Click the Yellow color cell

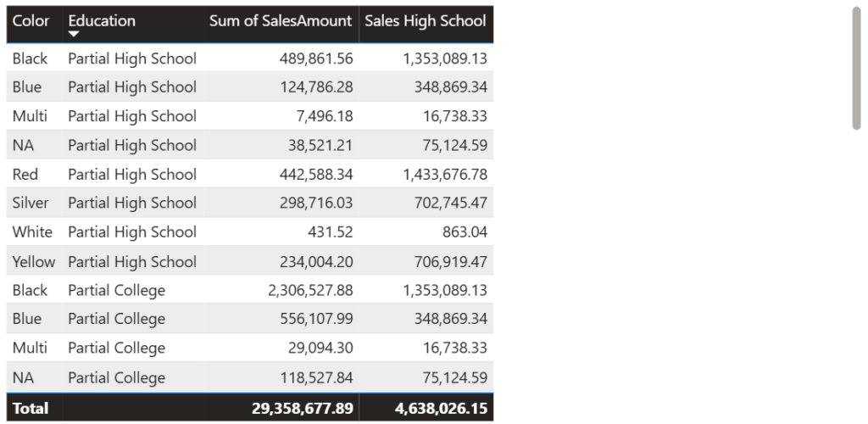[34, 261]
